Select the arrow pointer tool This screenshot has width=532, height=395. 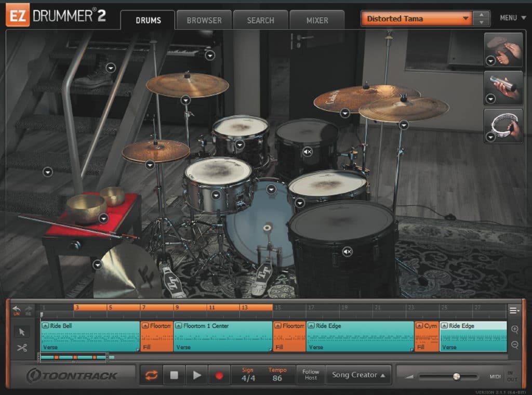click(22, 332)
